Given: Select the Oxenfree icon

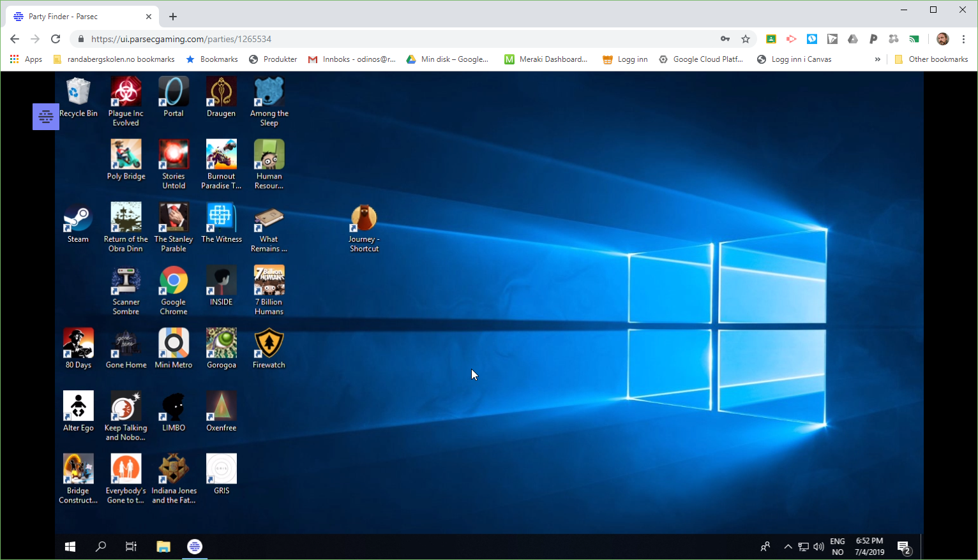Looking at the screenshot, I should click(222, 411).
